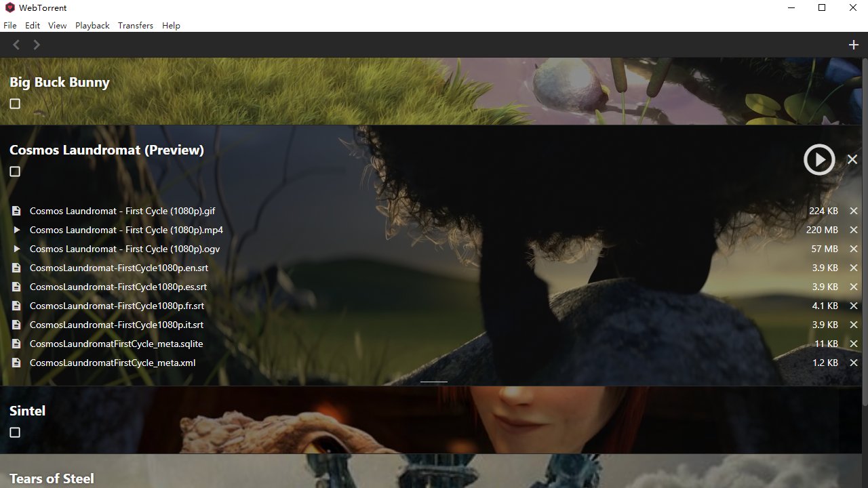Click play icon beside the .mp4 file

[x=17, y=230]
